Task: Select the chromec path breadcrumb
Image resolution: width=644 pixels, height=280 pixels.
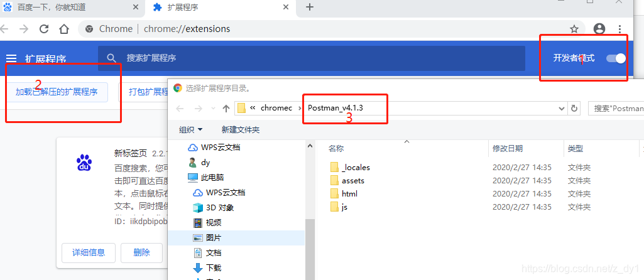Action: [276, 109]
